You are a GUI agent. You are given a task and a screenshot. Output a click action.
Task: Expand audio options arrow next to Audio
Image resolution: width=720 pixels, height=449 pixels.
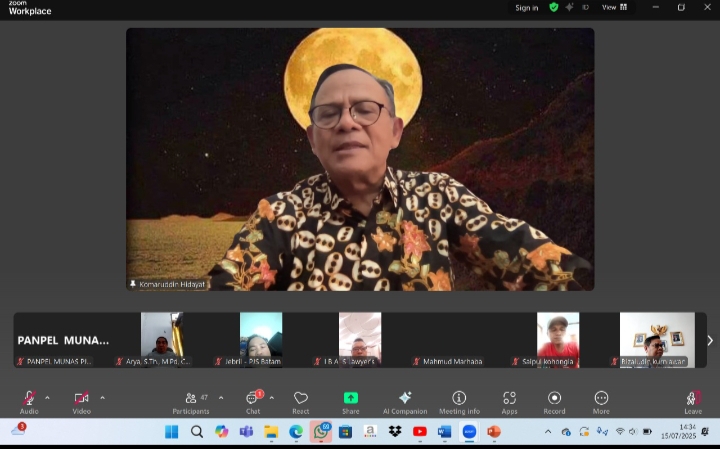point(47,397)
